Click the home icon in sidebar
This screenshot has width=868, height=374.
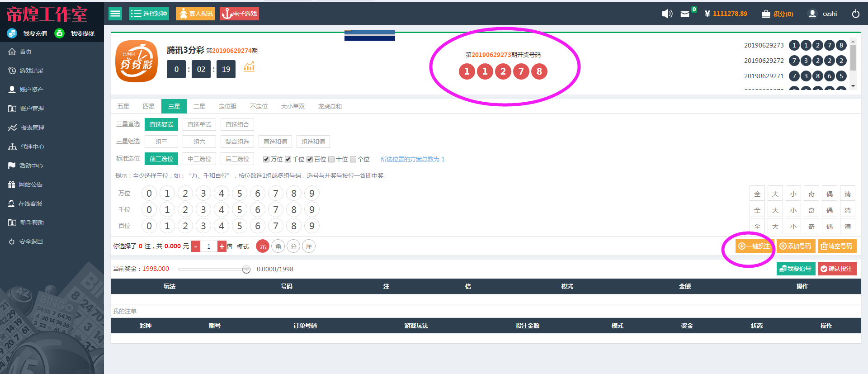12,52
